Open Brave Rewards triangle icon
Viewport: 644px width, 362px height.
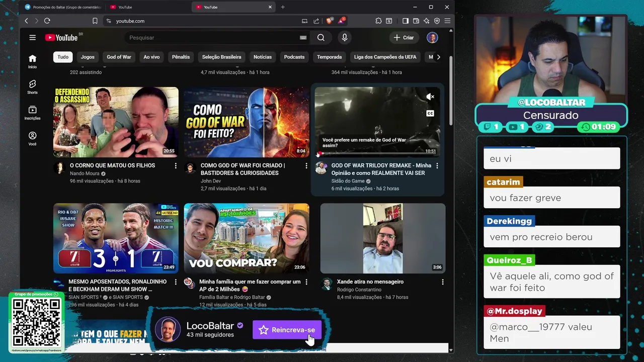tap(342, 21)
